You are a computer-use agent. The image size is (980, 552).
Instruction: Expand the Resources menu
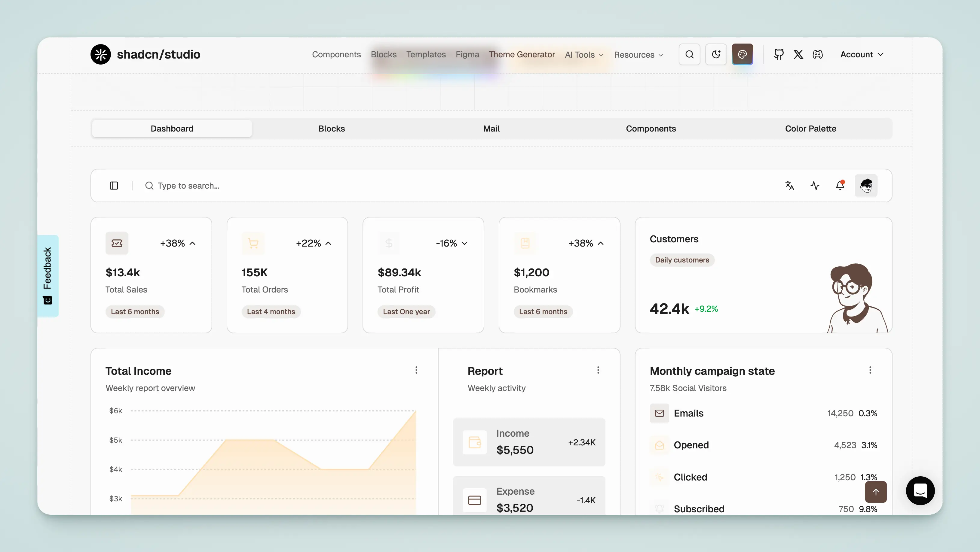point(639,55)
